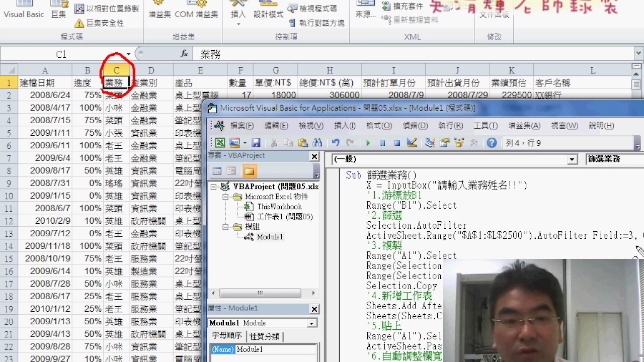644x362 pixels.
Task: Open Project Explorer via its toolbar icon
Action: tap(430, 143)
